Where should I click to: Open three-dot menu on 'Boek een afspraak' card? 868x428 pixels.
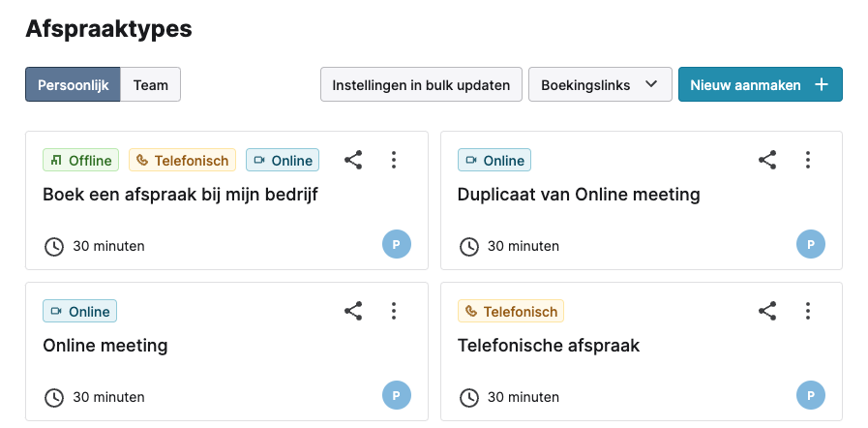tap(394, 160)
